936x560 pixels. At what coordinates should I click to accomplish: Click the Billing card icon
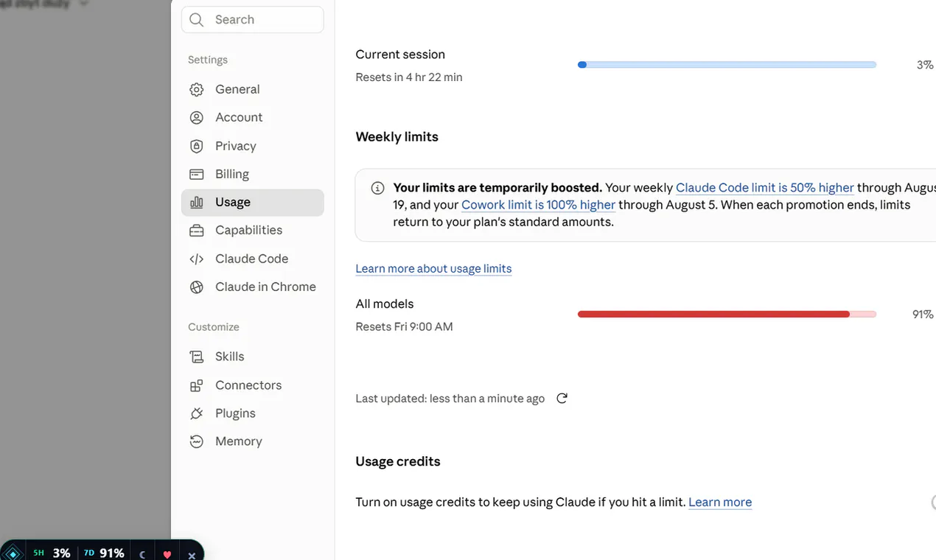[196, 174]
